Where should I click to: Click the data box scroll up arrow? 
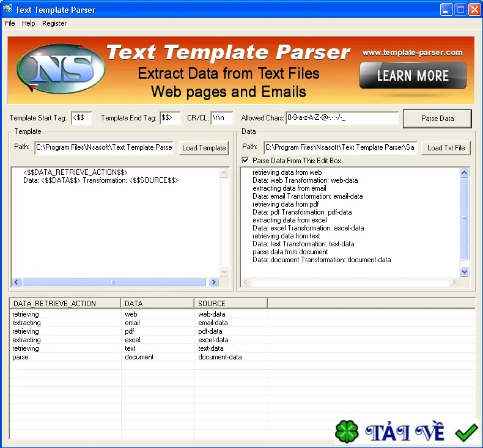(x=465, y=172)
